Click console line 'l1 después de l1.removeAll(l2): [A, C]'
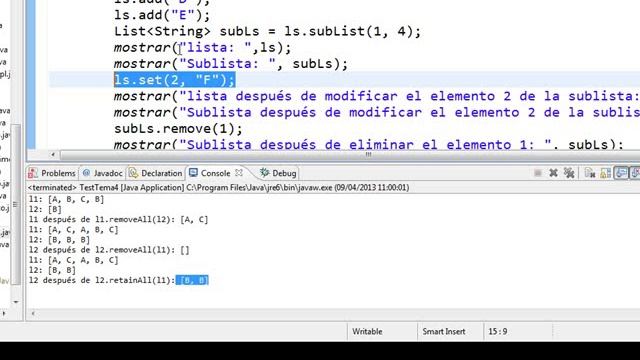Viewport: 640px width, 360px height. tap(118, 220)
